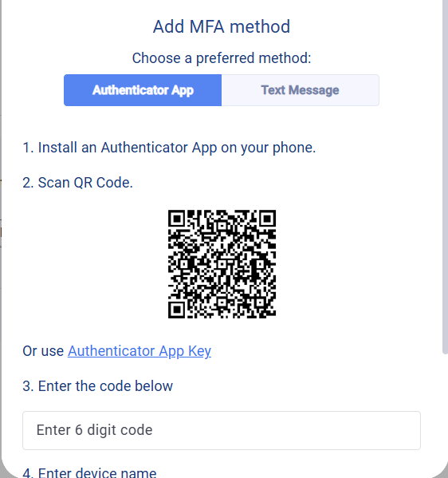The height and width of the screenshot is (478, 448).
Task: Click the center of the QR code image
Action: 222,264
